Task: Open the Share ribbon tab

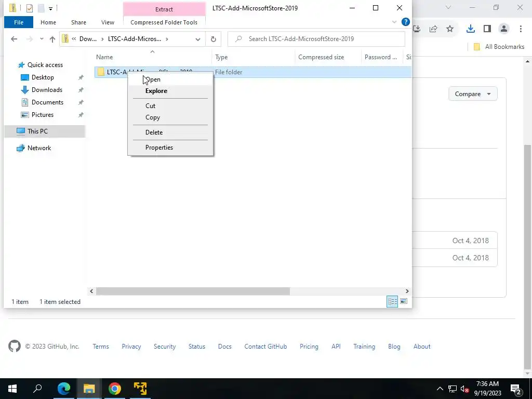Action: 78,22
